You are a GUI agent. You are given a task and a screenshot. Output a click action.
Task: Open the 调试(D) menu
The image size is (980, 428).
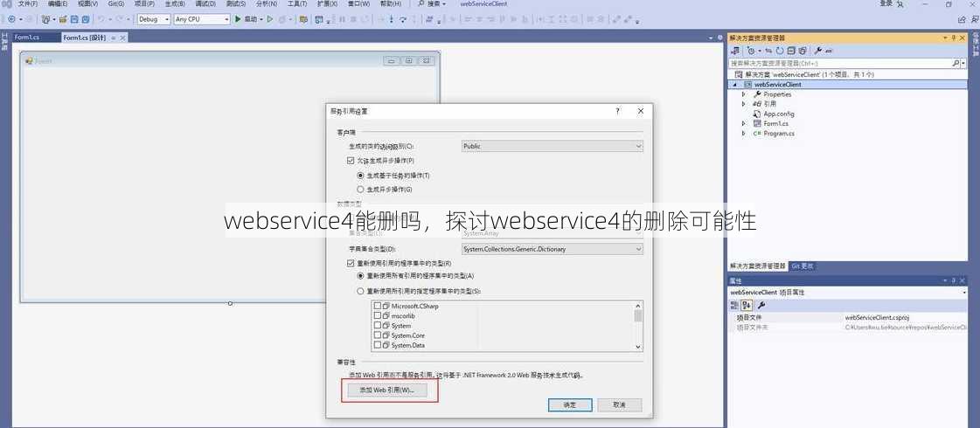point(205,3)
